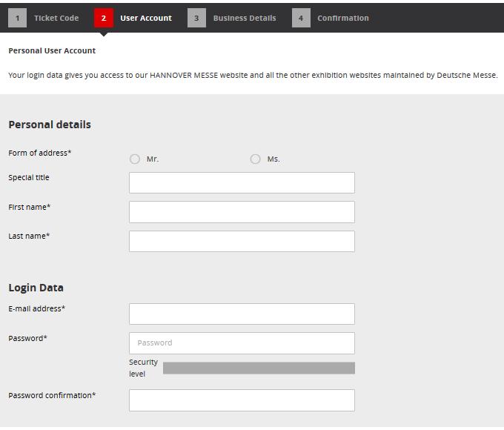Image resolution: width=504 pixels, height=430 pixels.
Task: Focus the First name input field
Action: [x=242, y=212]
